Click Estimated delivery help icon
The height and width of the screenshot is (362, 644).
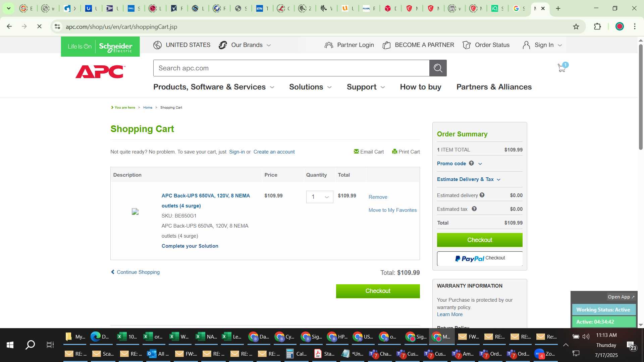point(482,195)
